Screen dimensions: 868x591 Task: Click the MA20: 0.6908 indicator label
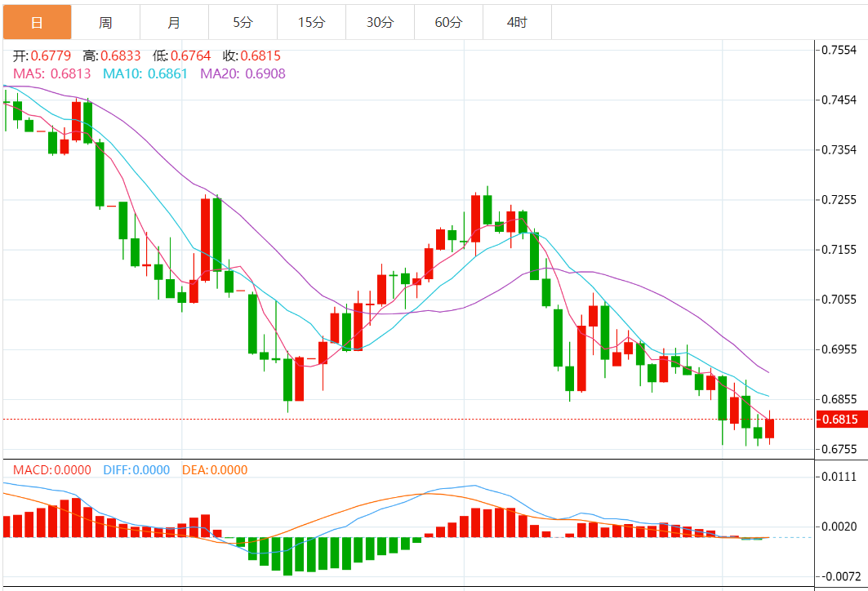pos(243,73)
